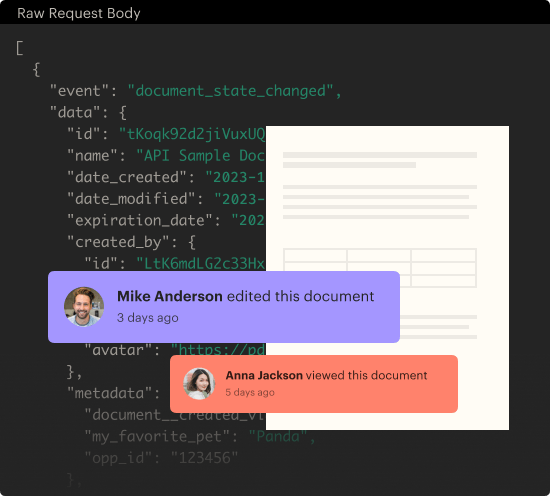Click the Raw Request Body header
550x496 pixels.
[79, 13]
